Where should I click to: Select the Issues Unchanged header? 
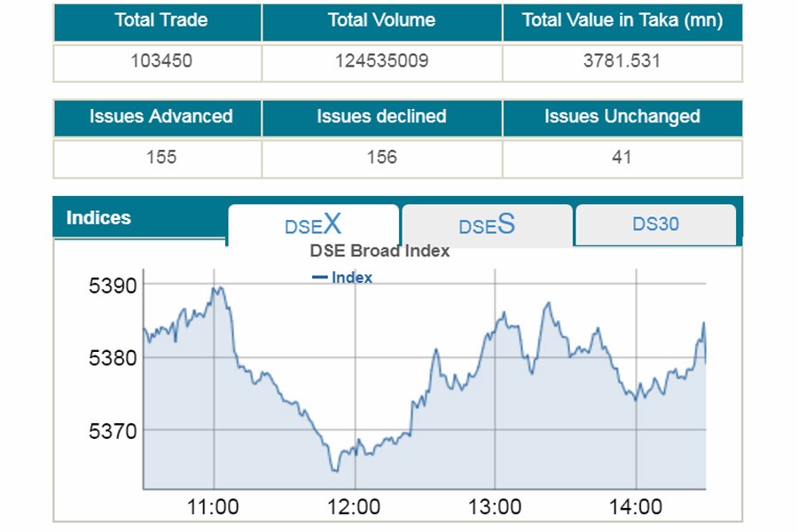[x=622, y=116]
